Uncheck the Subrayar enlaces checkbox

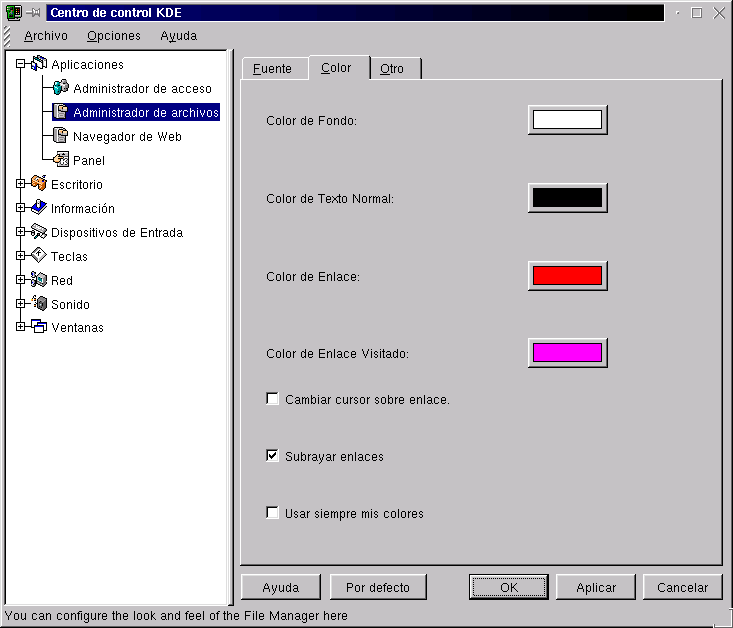(x=272, y=456)
